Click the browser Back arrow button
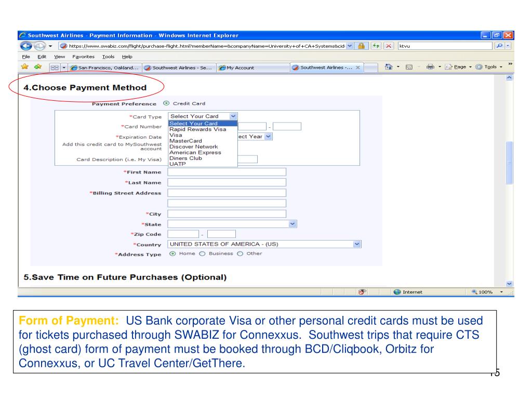532x399 pixels. 26,46
